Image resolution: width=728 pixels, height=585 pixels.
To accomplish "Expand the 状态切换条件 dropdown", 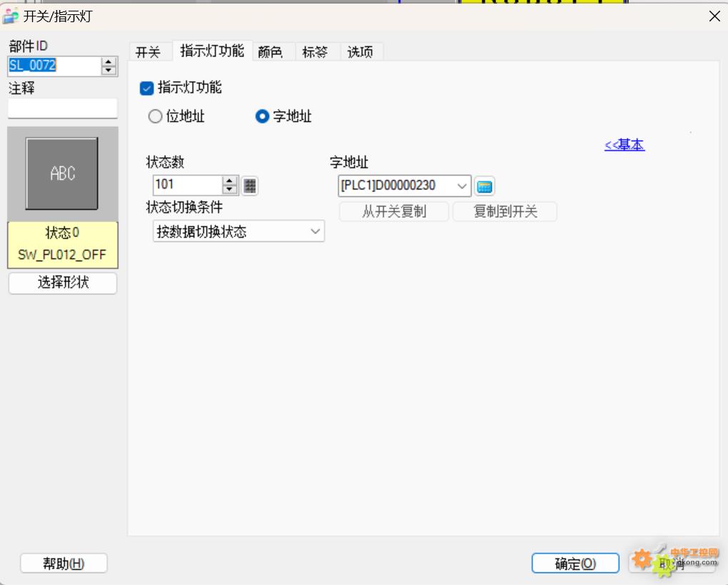I will [315, 231].
